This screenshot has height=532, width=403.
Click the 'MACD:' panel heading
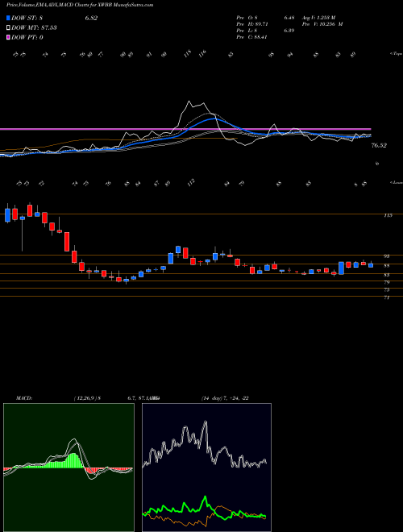[23, 398]
